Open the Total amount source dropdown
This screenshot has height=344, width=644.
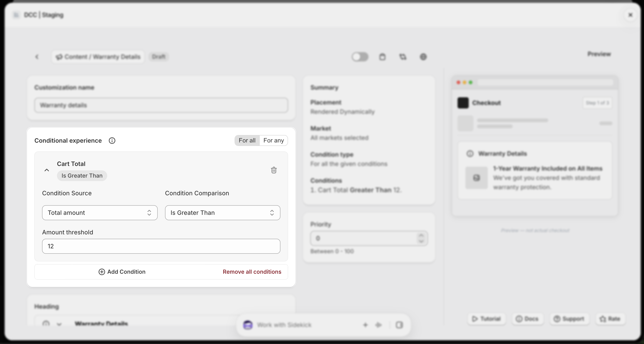(100, 212)
